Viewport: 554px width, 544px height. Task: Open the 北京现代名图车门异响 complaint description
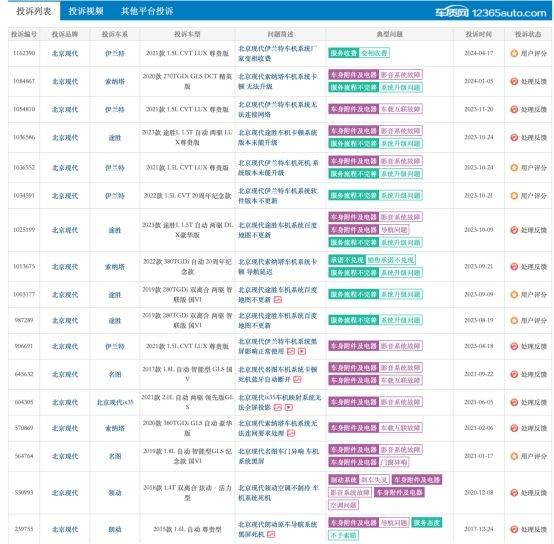coord(278,456)
